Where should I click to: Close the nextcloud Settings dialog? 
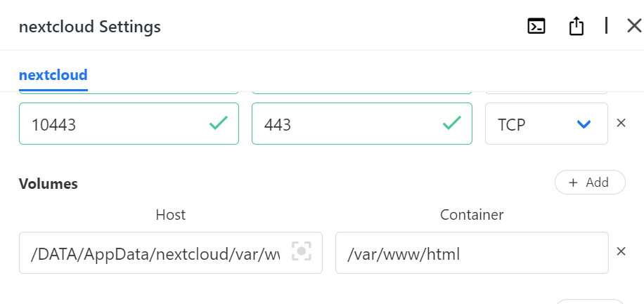[633, 27]
